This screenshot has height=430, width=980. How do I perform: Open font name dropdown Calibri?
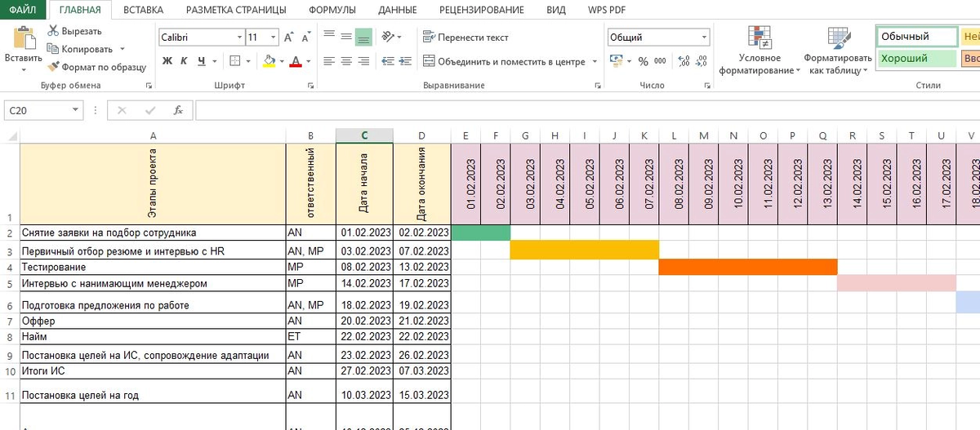pos(239,38)
